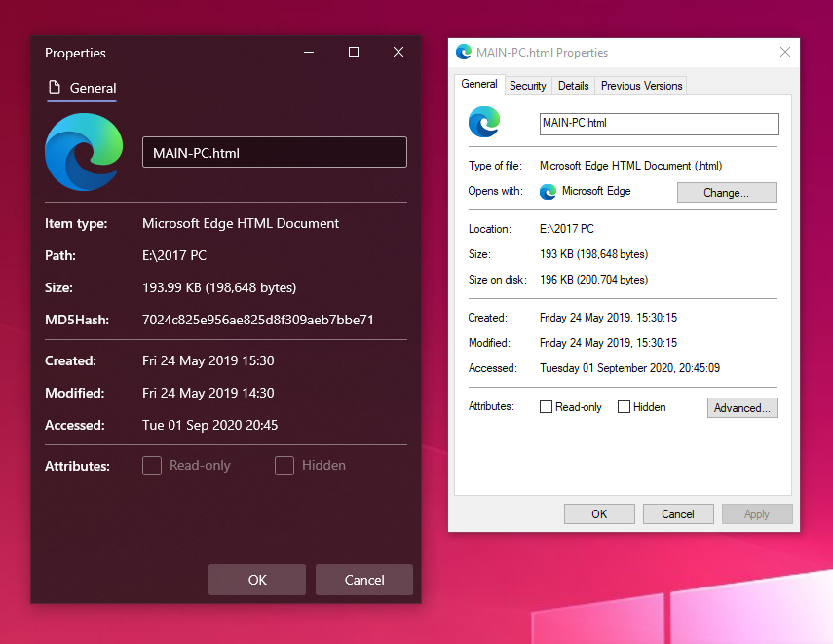Select the General tab in dark Properties window
Viewport: 833px width, 644px height.
coord(83,88)
